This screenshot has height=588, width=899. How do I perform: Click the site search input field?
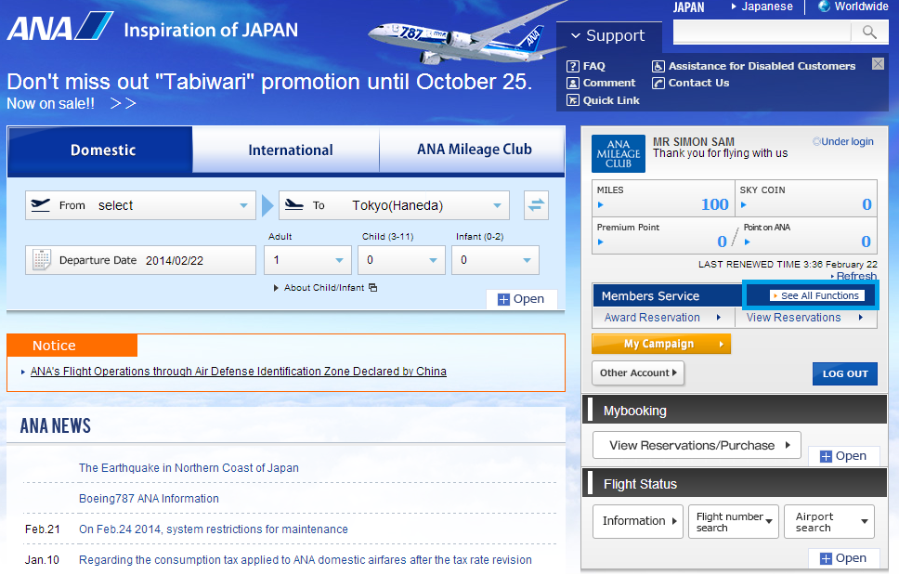762,33
